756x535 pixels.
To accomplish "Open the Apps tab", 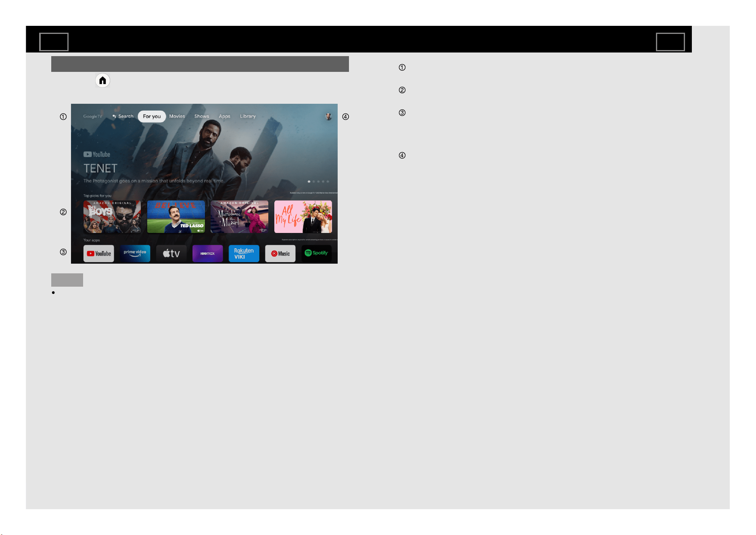I will pos(225,116).
